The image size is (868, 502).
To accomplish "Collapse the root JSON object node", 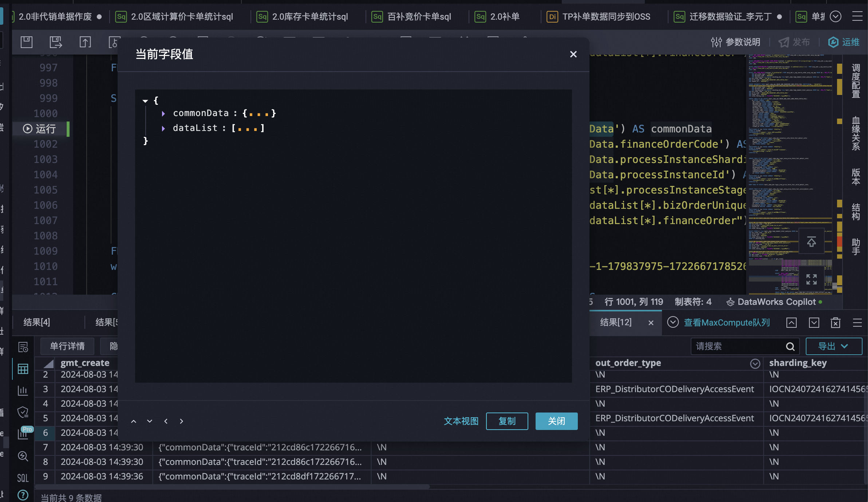I will 145,101.
